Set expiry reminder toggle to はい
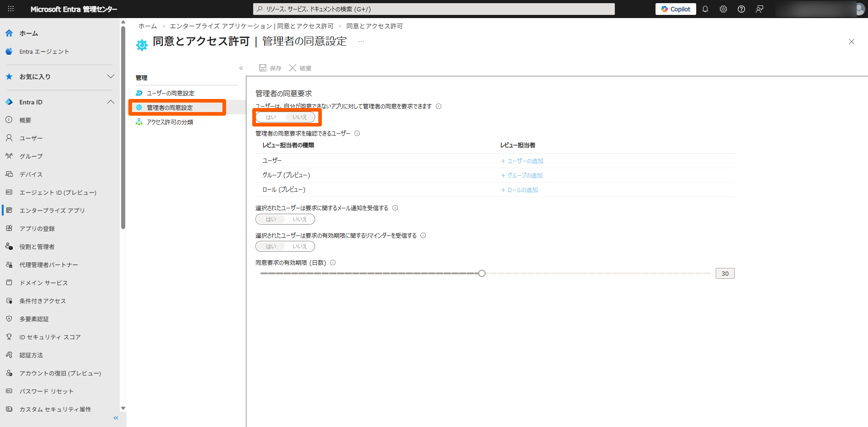This screenshot has height=427, width=868. pyautogui.click(x=271, y=246)
